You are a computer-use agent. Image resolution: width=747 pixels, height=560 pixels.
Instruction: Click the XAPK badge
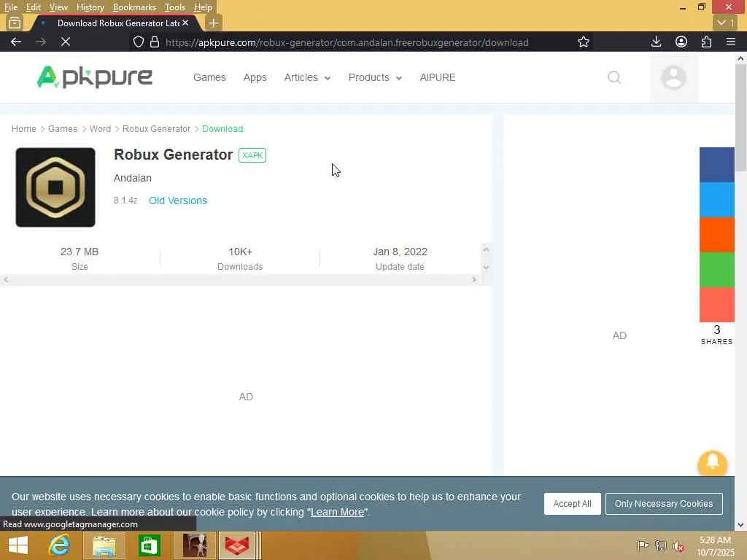tap(252, 155)
